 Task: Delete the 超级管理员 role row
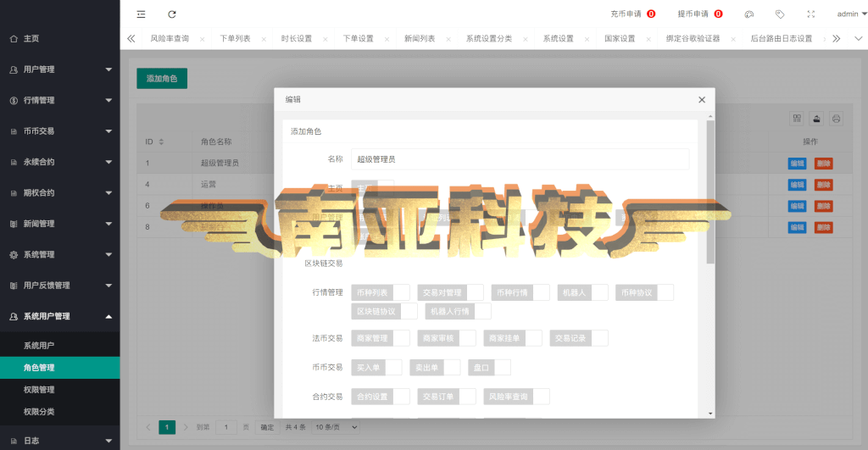point(824,164)
